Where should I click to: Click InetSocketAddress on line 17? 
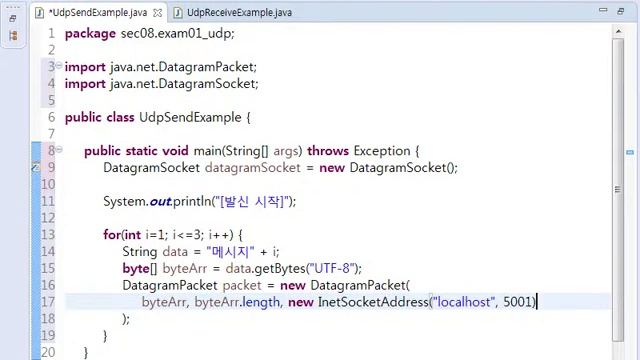click(x=373, y=302)
